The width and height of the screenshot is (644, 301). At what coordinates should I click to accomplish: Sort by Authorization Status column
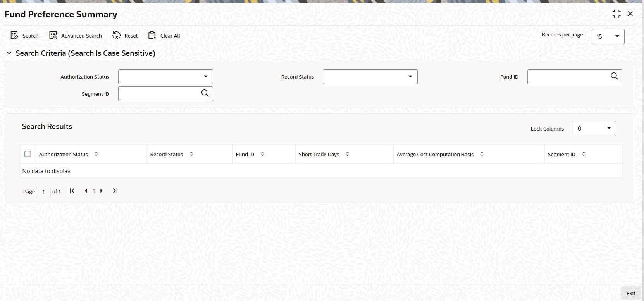pyautogui.click(x=96, y=154)
